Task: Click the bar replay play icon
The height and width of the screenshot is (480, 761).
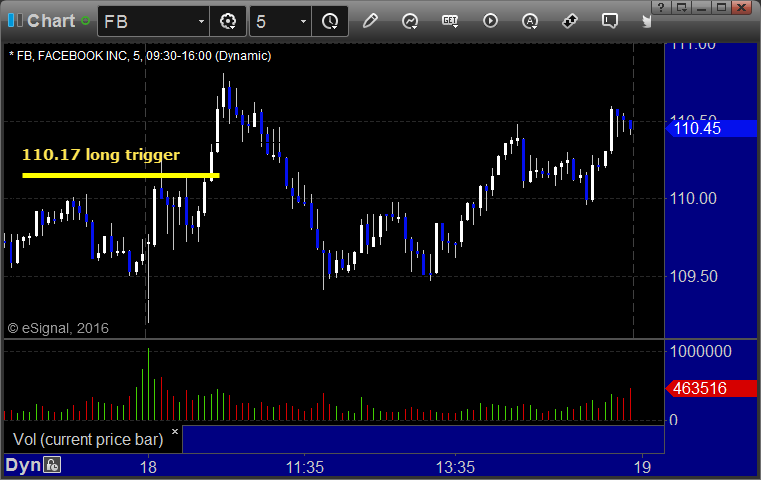Action: coord(490,21)
